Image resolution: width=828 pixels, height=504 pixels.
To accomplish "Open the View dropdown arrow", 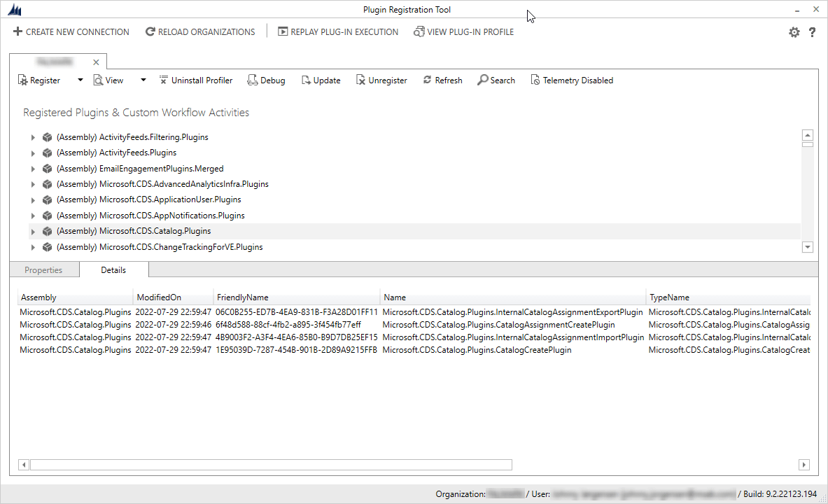I will [x=143, y=80].
